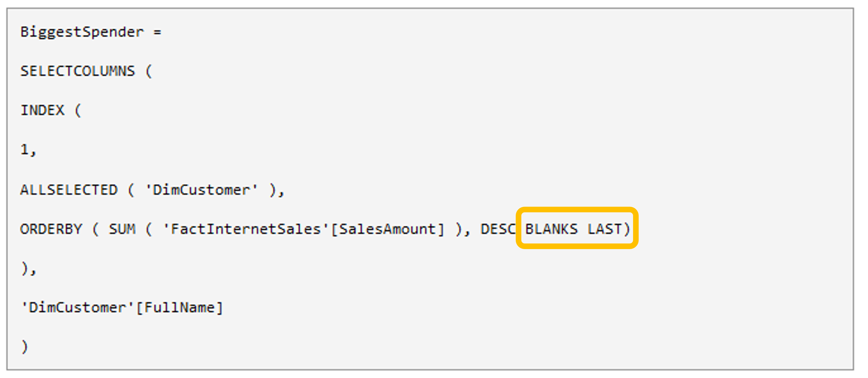Click the 'DimCustomer' table reference after ALLSELECTED
The height and width of the screenshot is (378, 868).
(202, 189)
